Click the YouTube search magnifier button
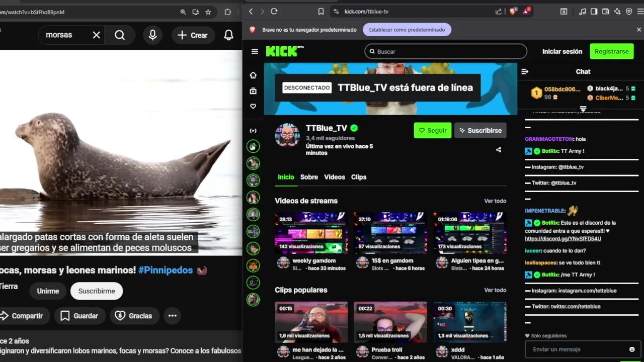 click(x=120, y=35)
